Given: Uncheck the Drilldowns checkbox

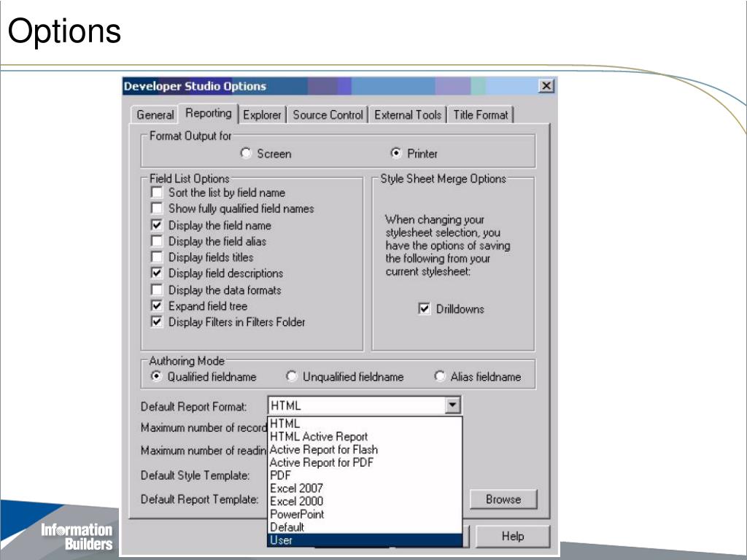Looking at the screenshot, I should (x=424, y=308).
